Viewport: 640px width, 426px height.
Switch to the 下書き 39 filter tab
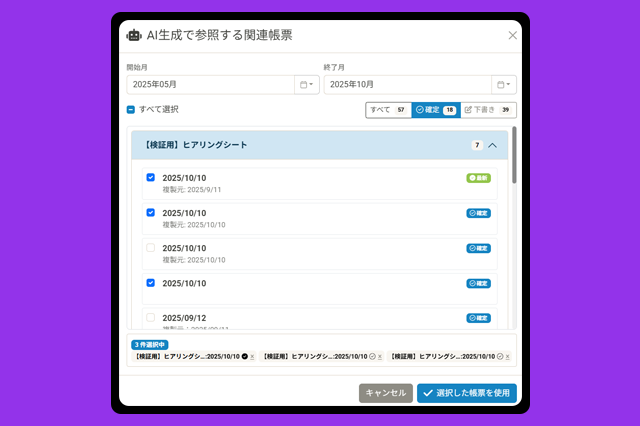488,110
